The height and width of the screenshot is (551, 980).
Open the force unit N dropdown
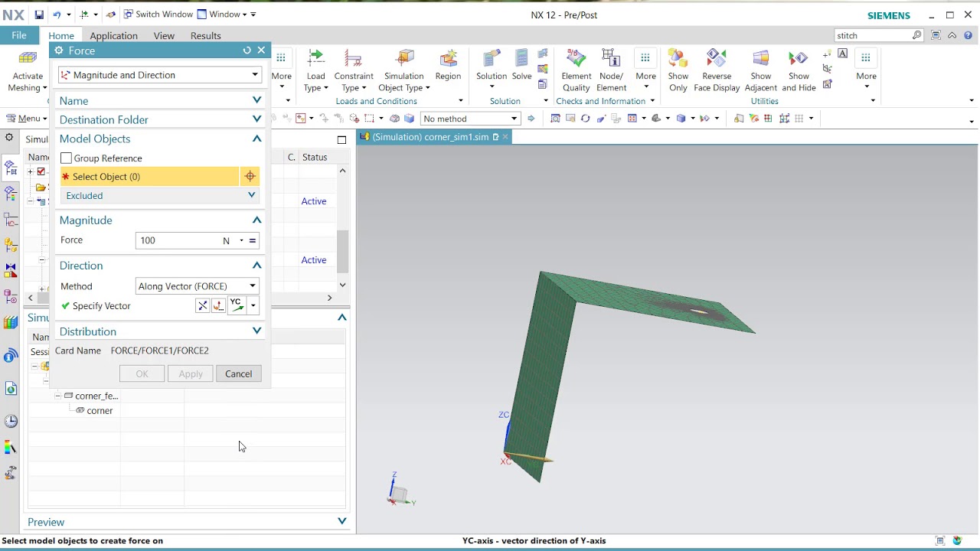pos(241,240)
